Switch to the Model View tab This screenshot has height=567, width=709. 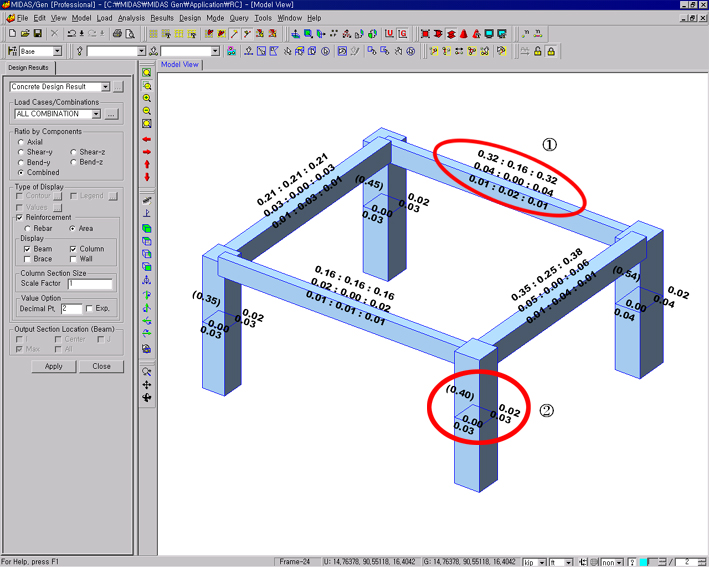[x=180, y=65]
